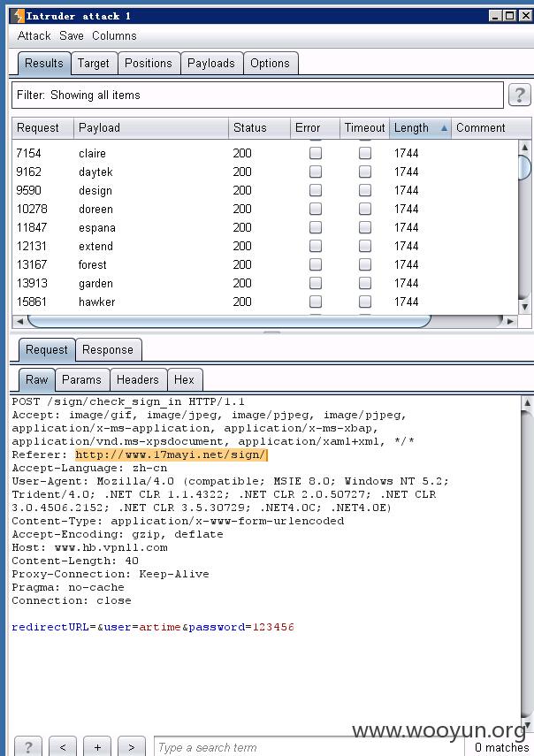
Task: Click Length column ascending sort arrow
Action: click(444, 128)
